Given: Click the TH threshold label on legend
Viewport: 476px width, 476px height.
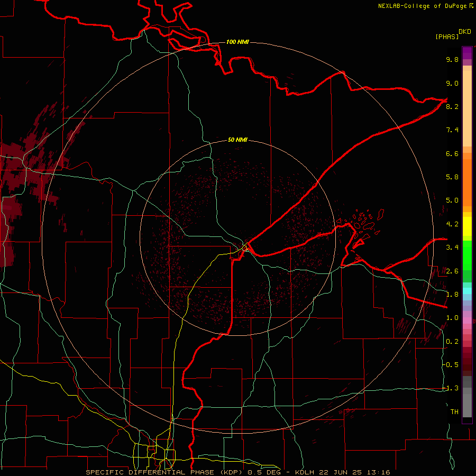Looking at the screenshot, I should tap(454, 411).
